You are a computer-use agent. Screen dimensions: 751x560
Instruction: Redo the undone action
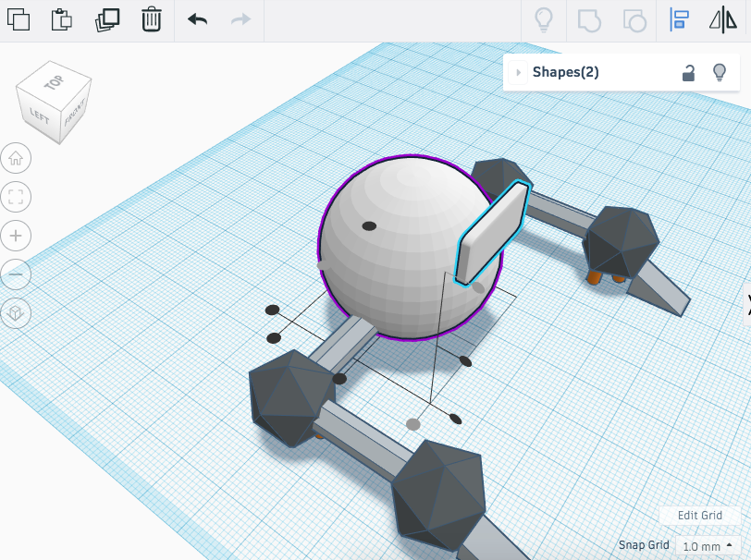(x=240, y=19)
